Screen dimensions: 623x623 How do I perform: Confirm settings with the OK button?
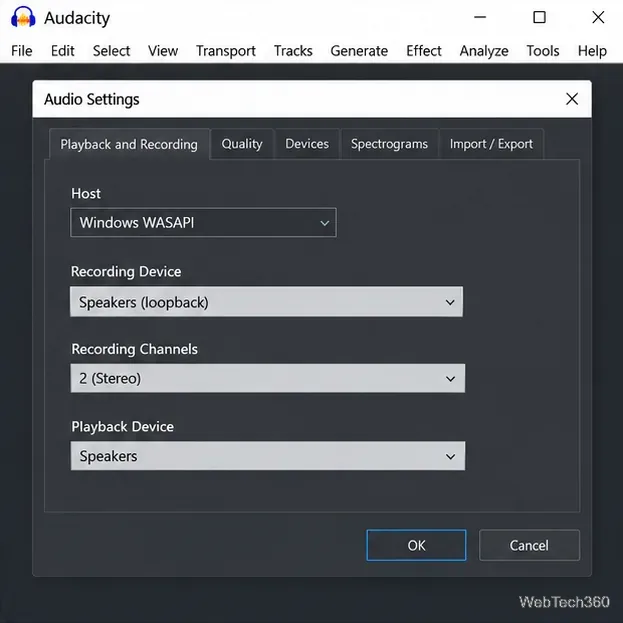[416, 545]
